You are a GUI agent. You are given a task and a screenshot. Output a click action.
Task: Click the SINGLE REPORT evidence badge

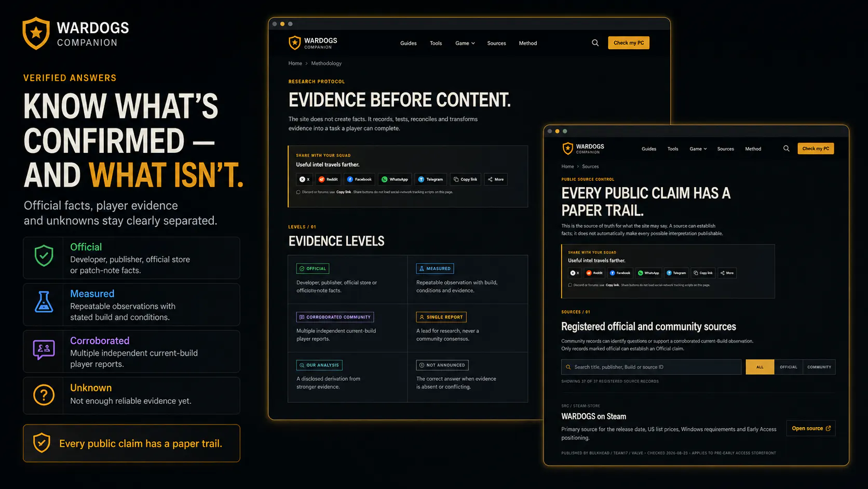point(441,317)
